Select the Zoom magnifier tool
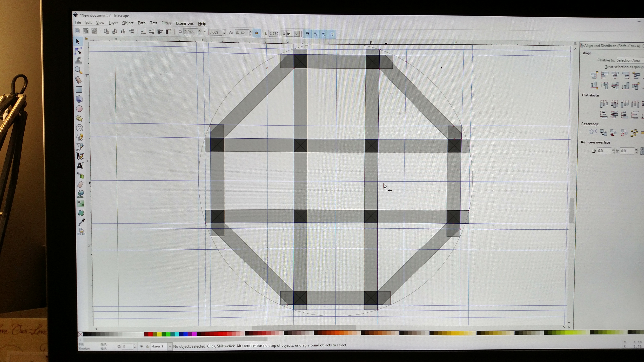 pyautogui.click(x=79, y=70)
